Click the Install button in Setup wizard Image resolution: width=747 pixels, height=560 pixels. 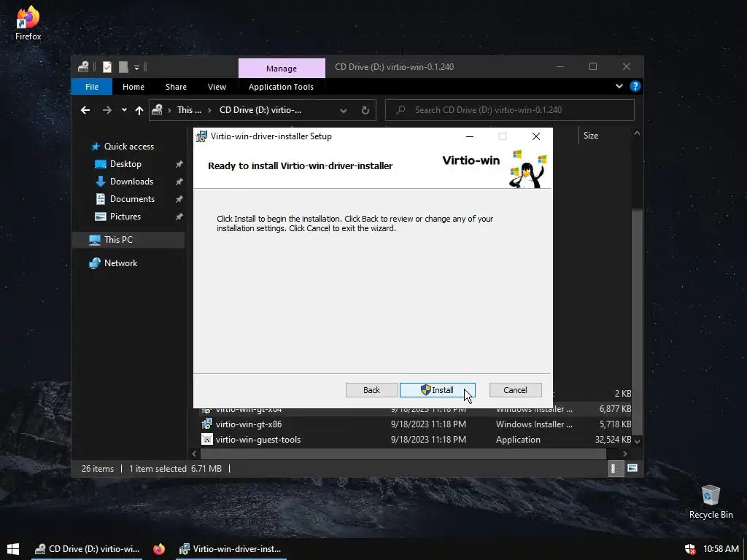[x=438, y=390]
